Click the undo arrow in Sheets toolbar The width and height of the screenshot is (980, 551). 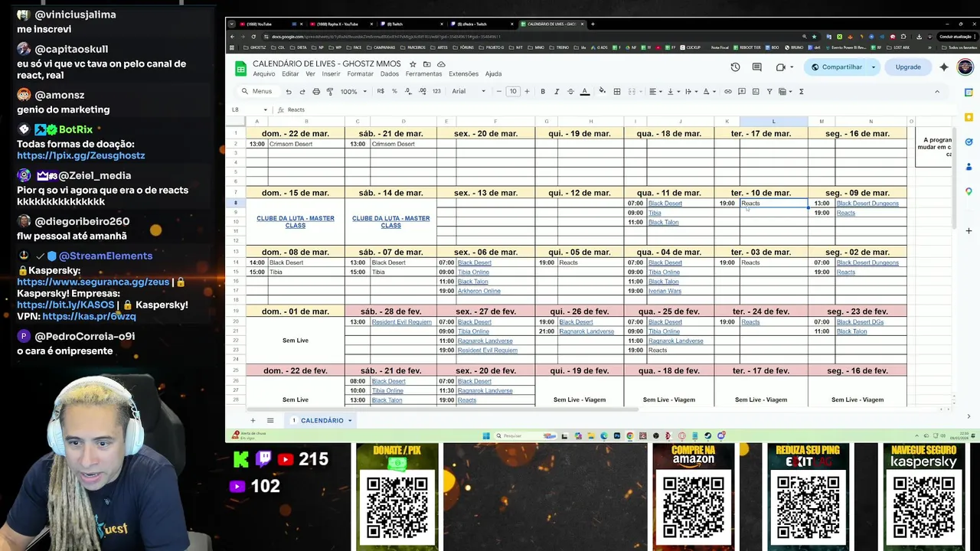[x=289, y=91]
